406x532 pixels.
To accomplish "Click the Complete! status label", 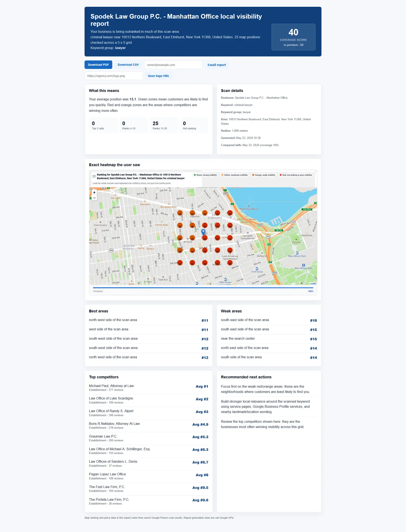I will pyautogui.click(x=98, y=291).
